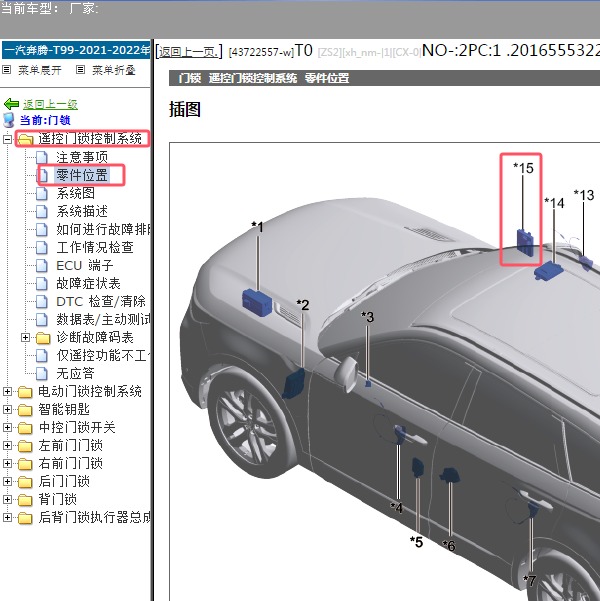Open the 故障症状表 tree item
600x601 pixels.
(89, 283)
